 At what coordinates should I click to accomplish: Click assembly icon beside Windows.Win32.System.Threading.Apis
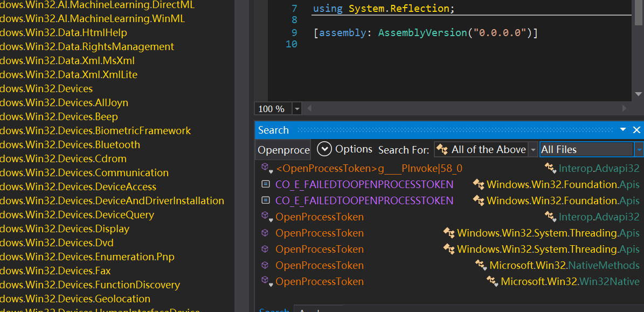pyautogui.click(x=449, y=233)
